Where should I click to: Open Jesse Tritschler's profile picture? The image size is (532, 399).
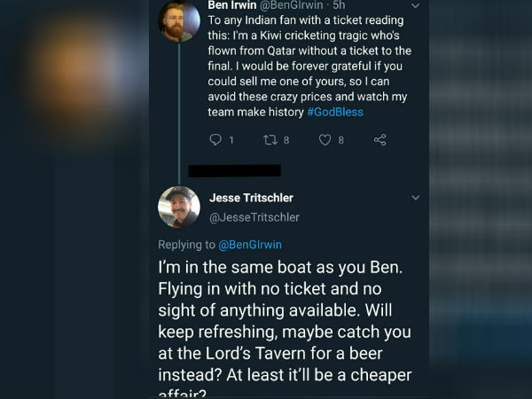179,207
